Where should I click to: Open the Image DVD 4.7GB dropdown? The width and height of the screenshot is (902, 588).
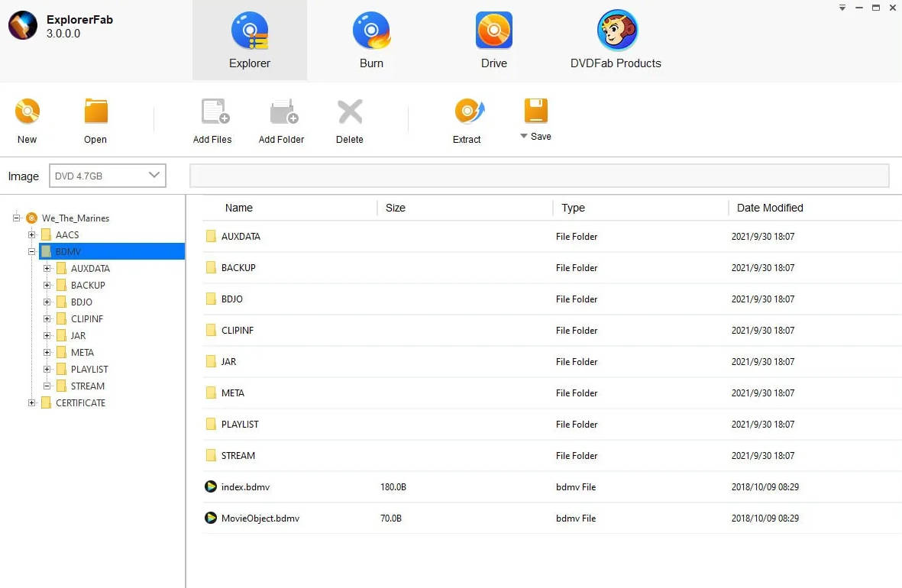[x=107, y=176]
